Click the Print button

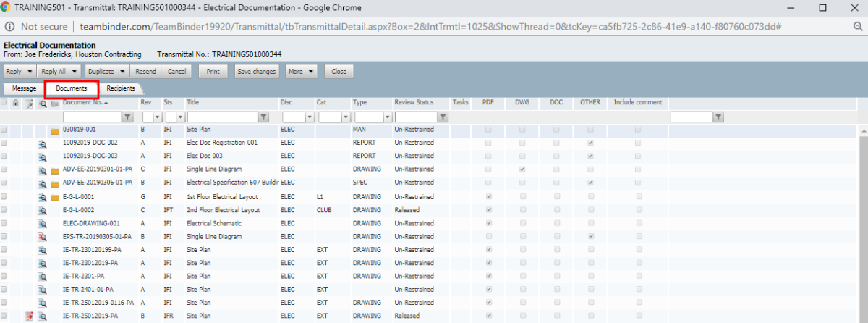[x=213, y=72]
